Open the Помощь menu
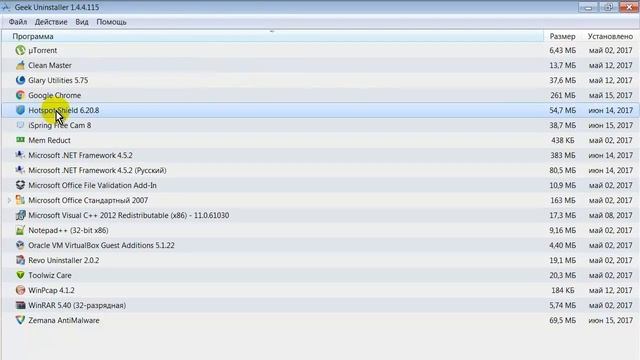 [111, 22]
